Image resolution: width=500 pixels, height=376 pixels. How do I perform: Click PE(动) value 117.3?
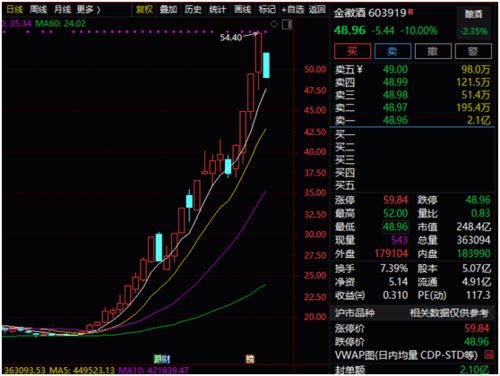(x=478, y=295)
